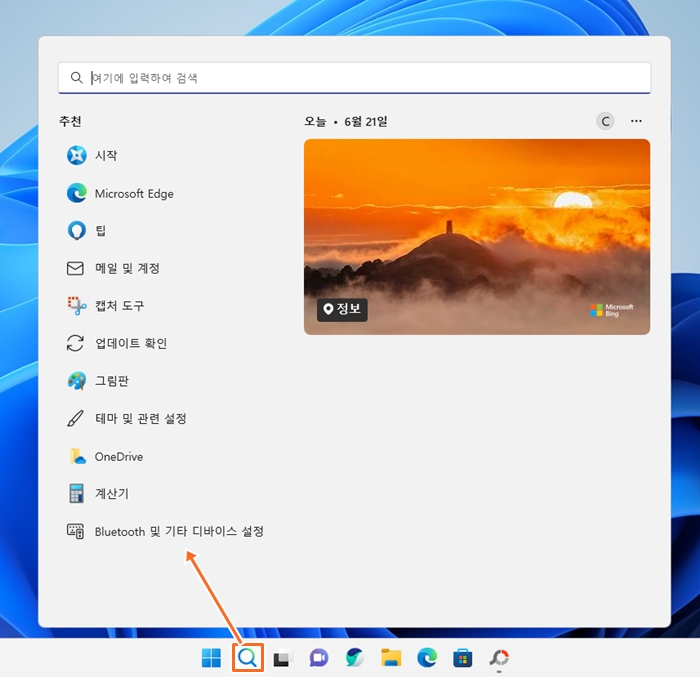The height and width of the screenshot is (677, 700).
Task: Open 메일 및 계정 envelope icon
Action: tap(75, 268)
